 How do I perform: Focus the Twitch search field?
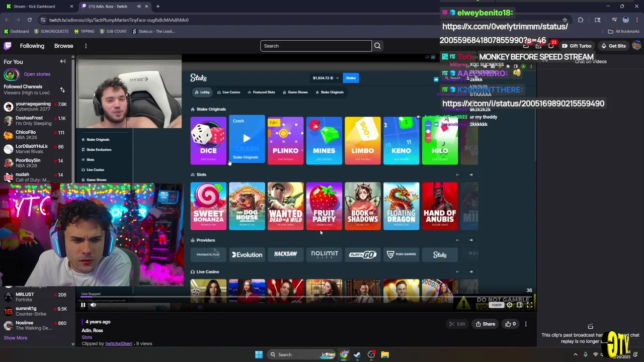click(316, 46)
